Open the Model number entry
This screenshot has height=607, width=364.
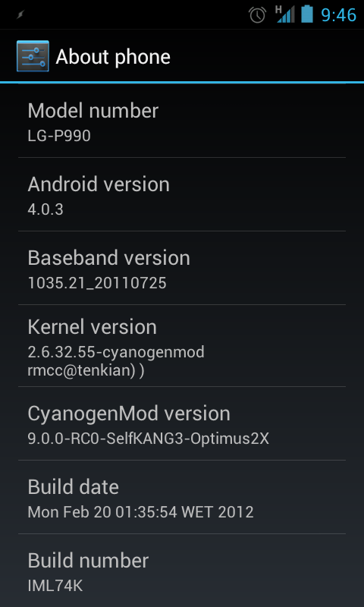(x=182, y=121)
